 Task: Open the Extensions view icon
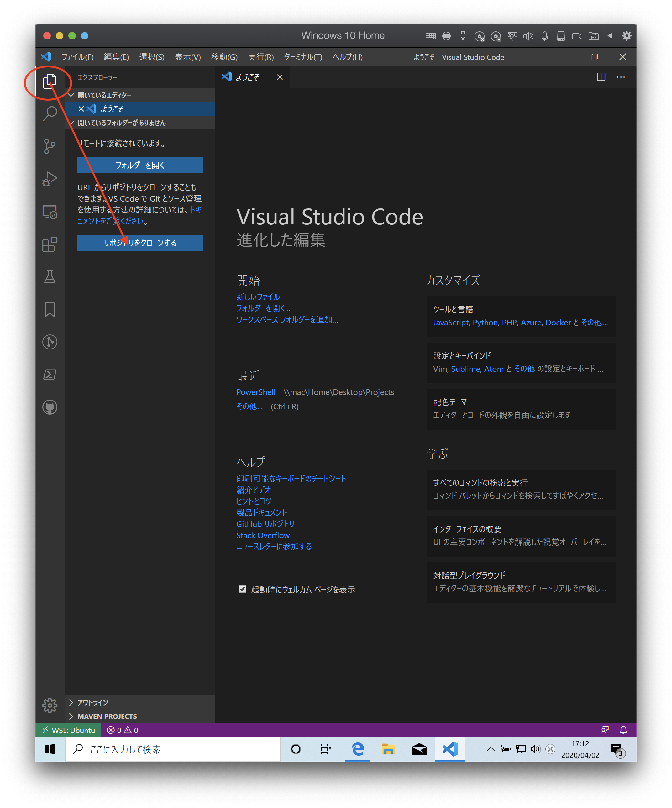[50, 244]
